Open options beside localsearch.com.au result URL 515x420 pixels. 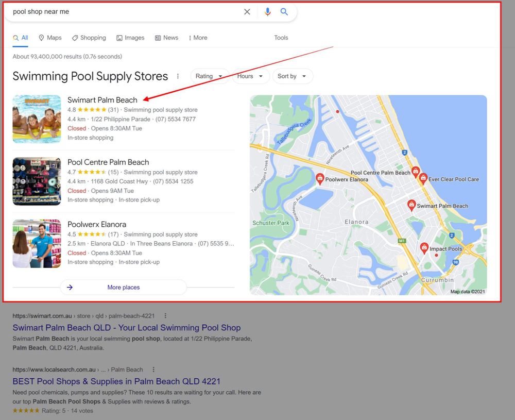(x=153, y=369)
